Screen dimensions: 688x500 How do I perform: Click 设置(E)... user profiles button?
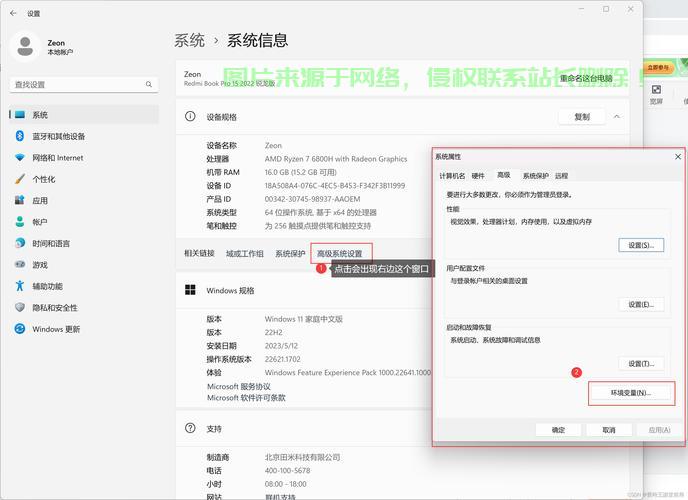pyautogui.click(x=641, y=304)
